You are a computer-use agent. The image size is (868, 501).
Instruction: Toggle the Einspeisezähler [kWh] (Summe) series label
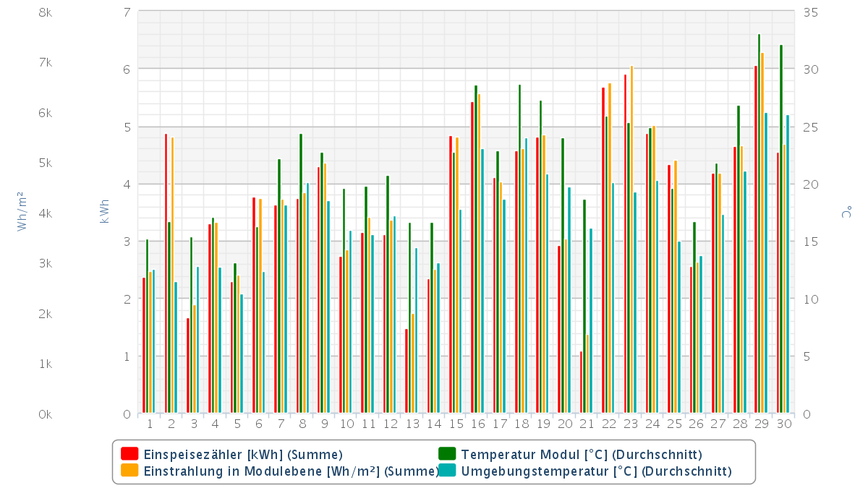243,455
